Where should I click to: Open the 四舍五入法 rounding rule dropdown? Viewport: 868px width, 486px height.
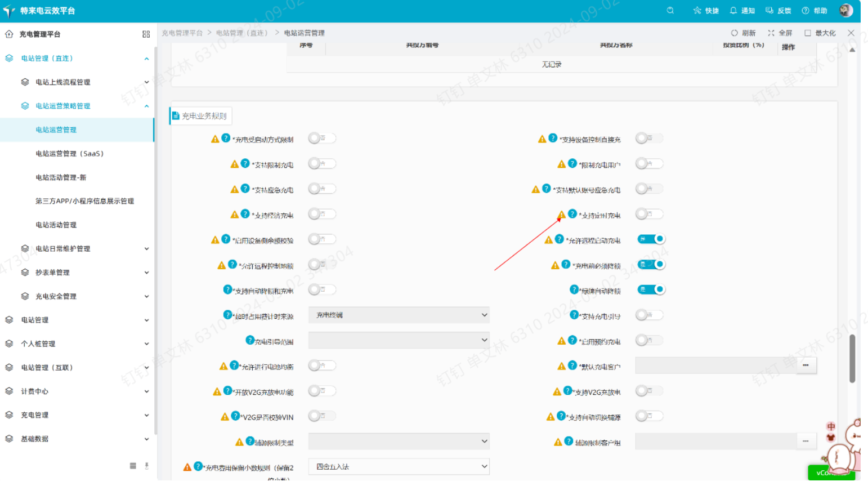(x=399, y=467)
